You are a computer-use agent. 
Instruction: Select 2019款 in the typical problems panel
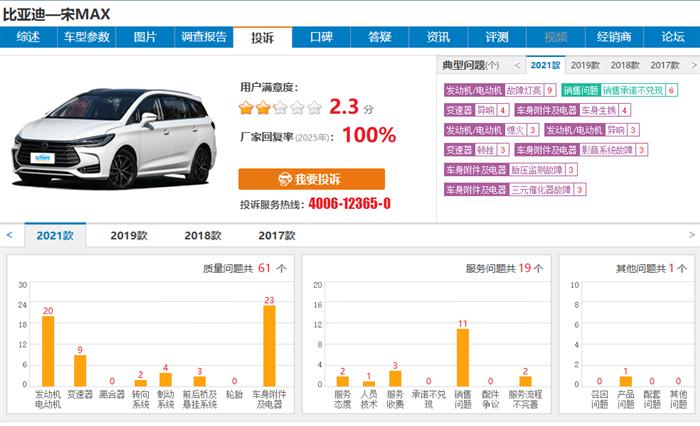[x=585, y=65]
